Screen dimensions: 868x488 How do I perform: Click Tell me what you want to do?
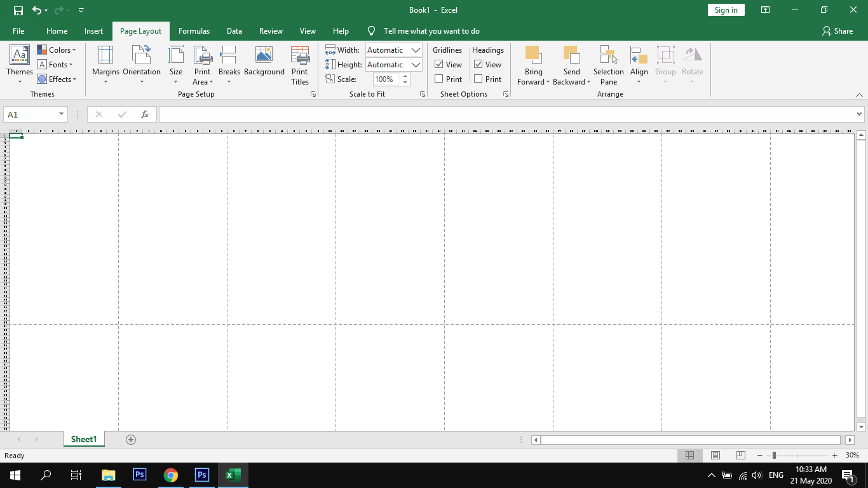[431, 31]
